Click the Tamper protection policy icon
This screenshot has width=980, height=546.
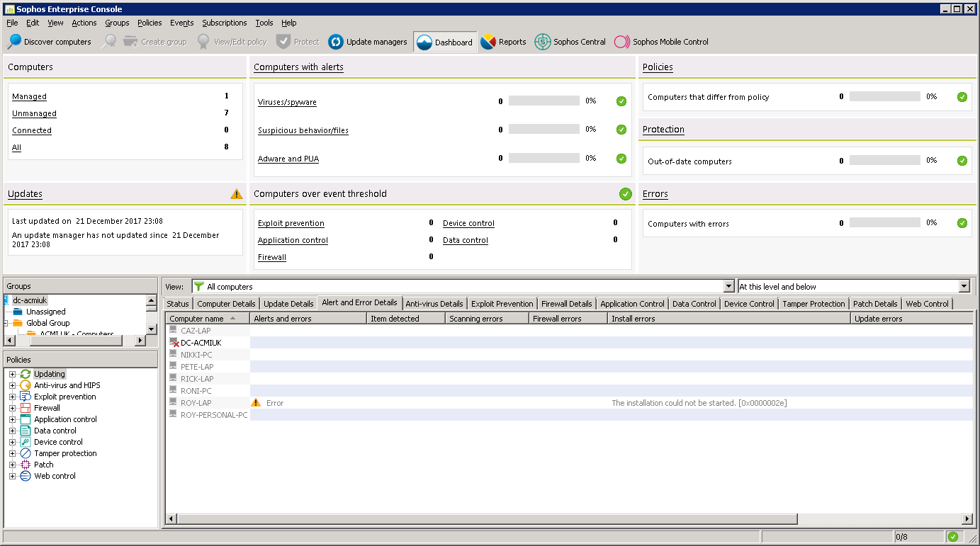tap(26, 453)
